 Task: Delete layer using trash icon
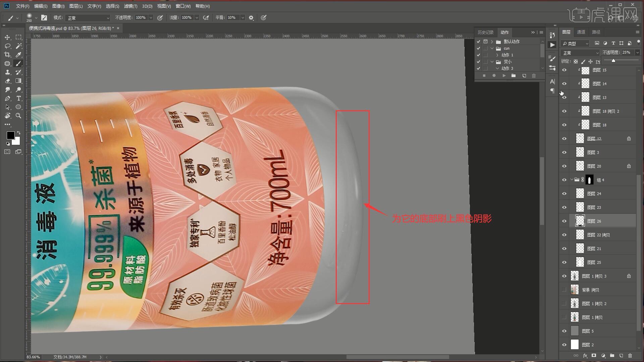(630, 356)
